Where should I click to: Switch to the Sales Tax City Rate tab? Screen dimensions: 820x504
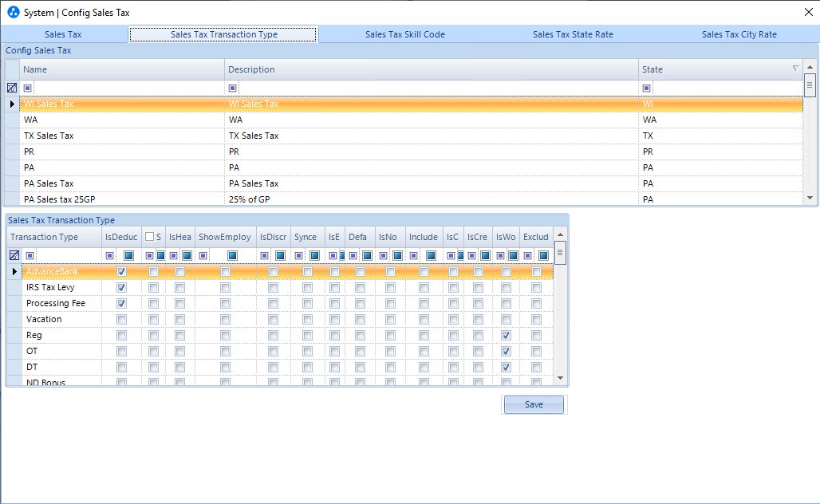[x=739, y=34]
